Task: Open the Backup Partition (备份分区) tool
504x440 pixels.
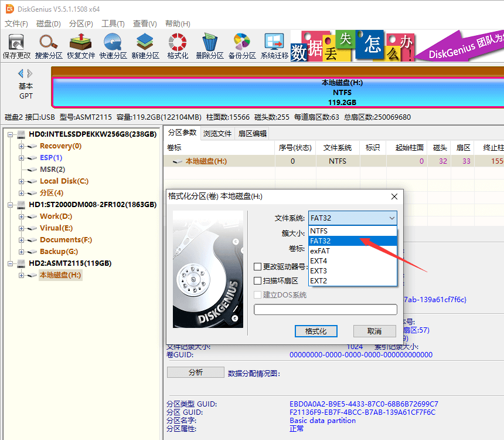Action: pyautogui.click(x=242, y=46)
